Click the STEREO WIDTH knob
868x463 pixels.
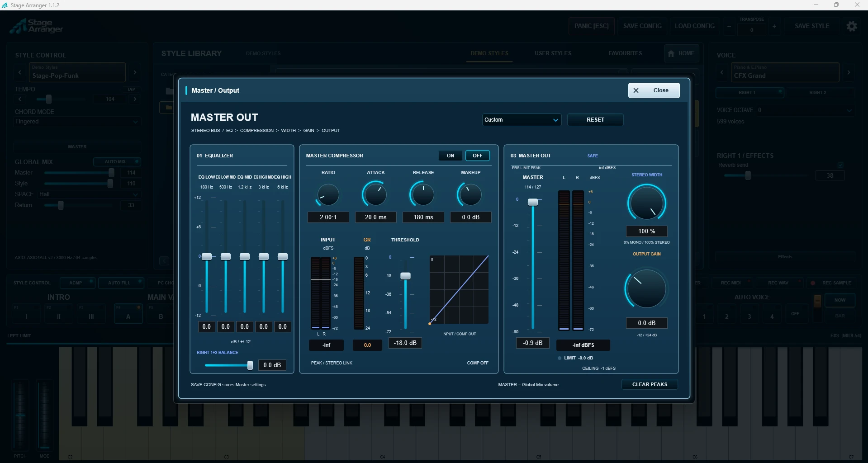click(x=646, y=203)
